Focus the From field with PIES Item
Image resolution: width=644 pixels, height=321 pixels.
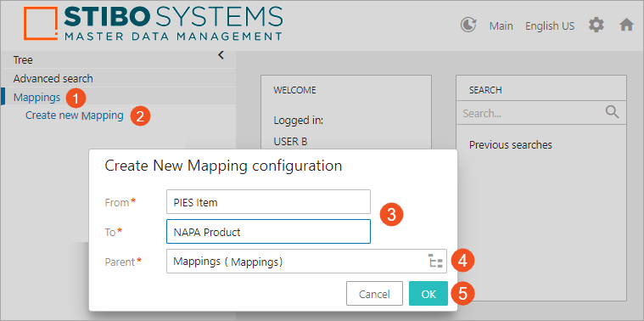coord(269,202)
